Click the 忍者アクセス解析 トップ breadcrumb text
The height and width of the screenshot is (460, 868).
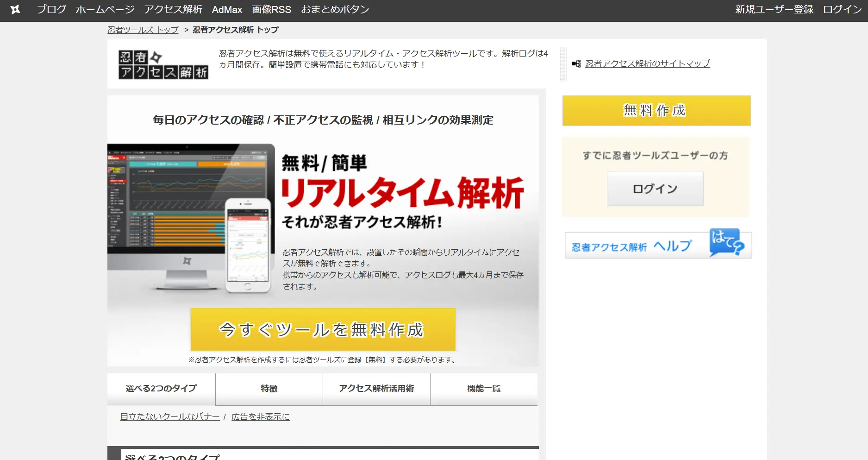click(x=236, y=30)
